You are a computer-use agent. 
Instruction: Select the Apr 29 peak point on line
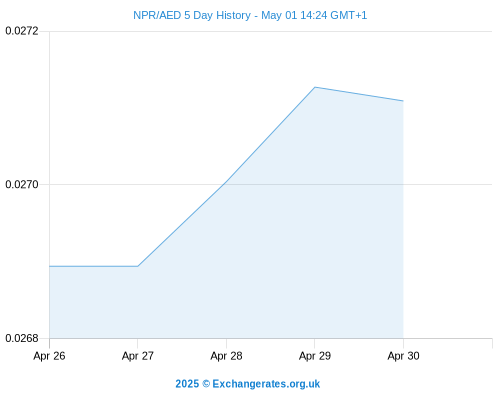coord(315,87)
